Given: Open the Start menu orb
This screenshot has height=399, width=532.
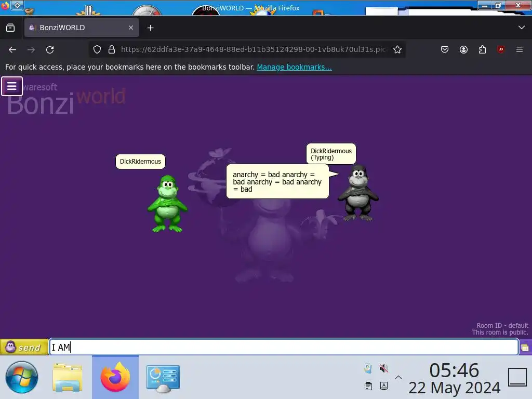Looking at the screenshot, I should tap(21, 377).
